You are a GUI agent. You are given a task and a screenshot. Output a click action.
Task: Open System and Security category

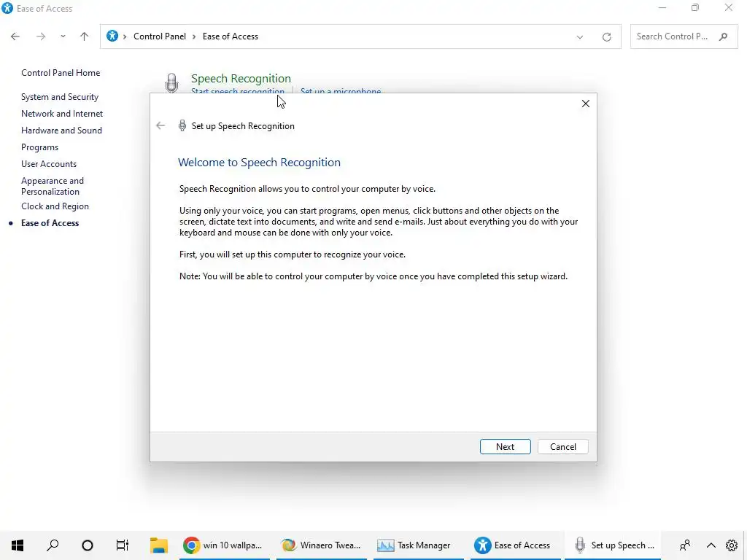click(60, 97)
